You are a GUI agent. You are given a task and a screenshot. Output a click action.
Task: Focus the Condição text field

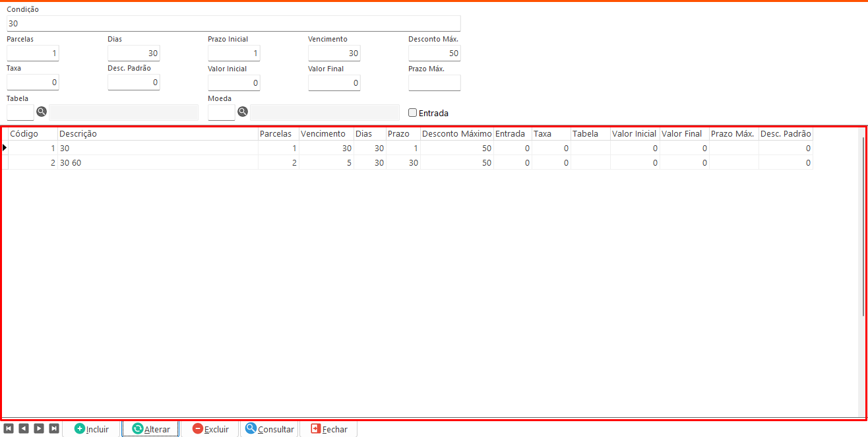click(233, 23)
